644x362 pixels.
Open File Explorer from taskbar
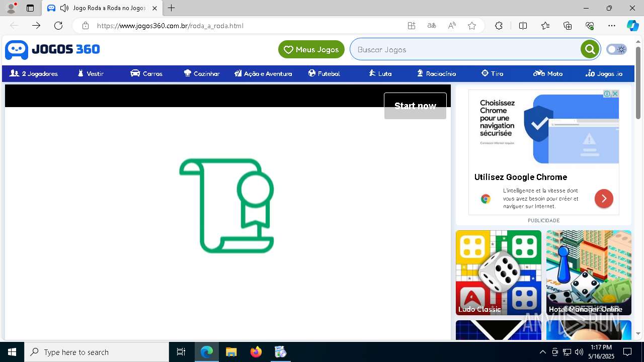231,352
